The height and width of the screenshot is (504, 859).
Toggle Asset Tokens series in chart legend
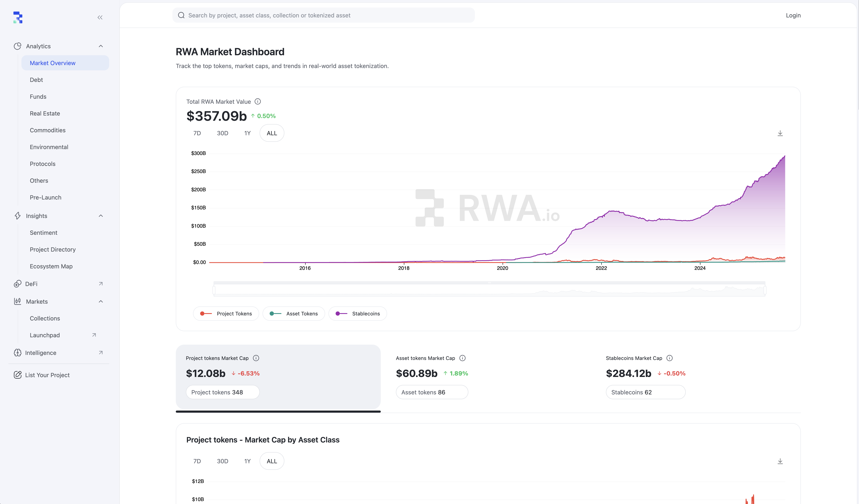pos(293,314)
